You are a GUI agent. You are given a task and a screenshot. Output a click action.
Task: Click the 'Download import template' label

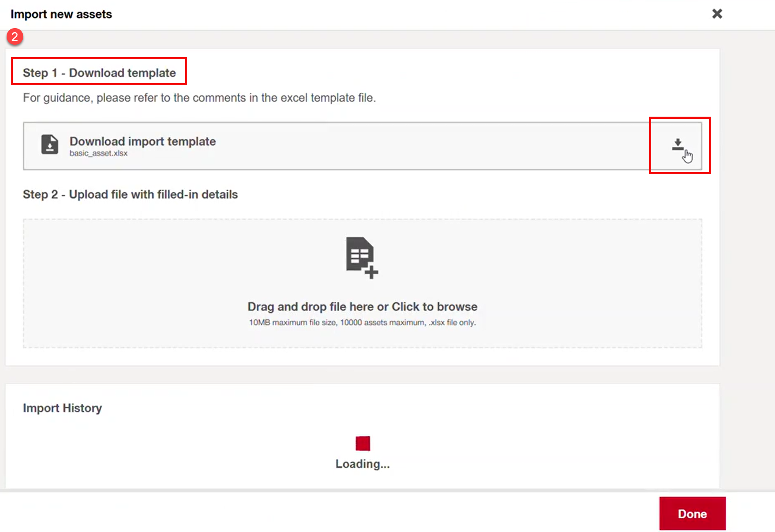[x=142, y=141]
